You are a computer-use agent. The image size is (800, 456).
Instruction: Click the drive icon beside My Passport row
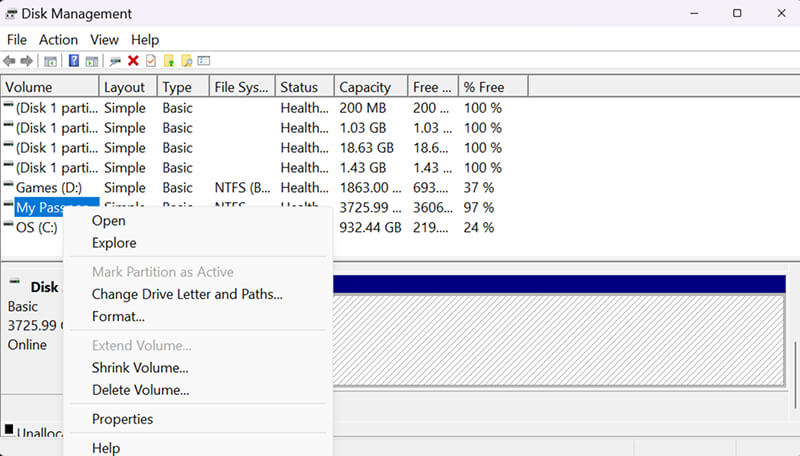coord(8,204)
